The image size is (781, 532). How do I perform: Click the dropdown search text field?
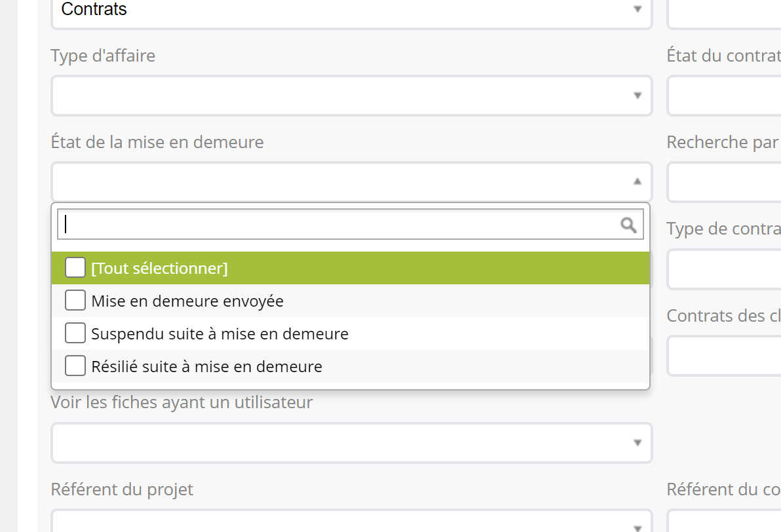pos(337,225)
